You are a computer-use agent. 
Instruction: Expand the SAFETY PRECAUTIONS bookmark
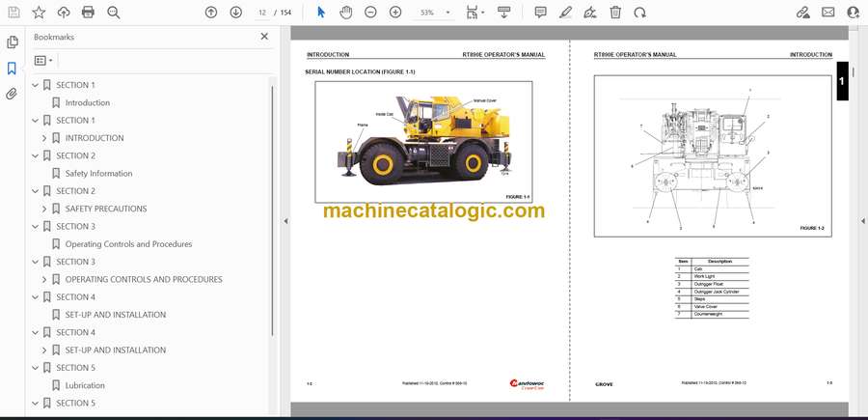(44, 209)
